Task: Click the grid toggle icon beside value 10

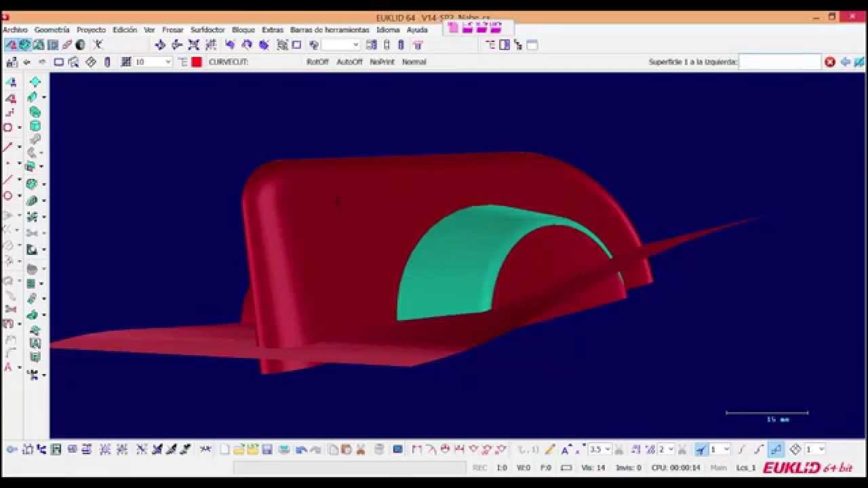Action: (x=126, y=62)
